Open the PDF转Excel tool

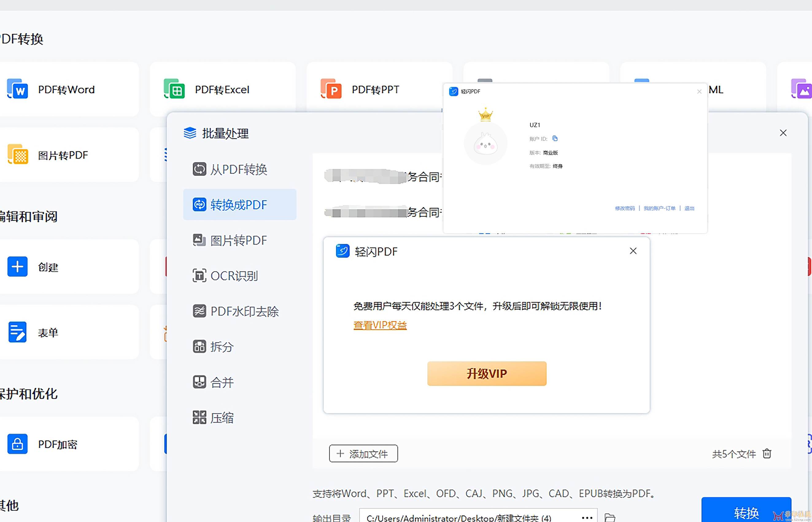point(222,89)
